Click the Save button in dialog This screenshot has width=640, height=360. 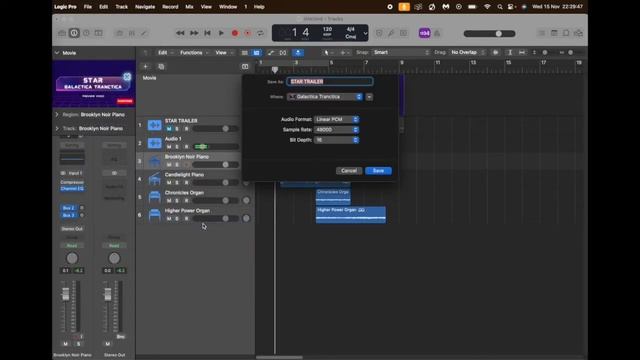point(378,171)
